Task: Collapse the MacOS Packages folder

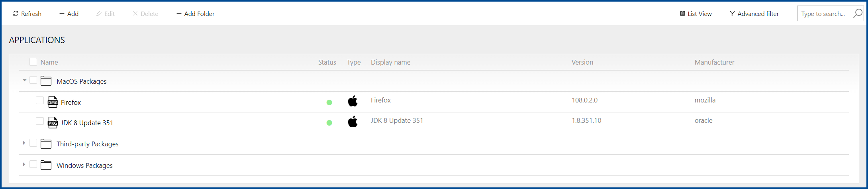Action: pyautogui.click(x=24, y=81)
